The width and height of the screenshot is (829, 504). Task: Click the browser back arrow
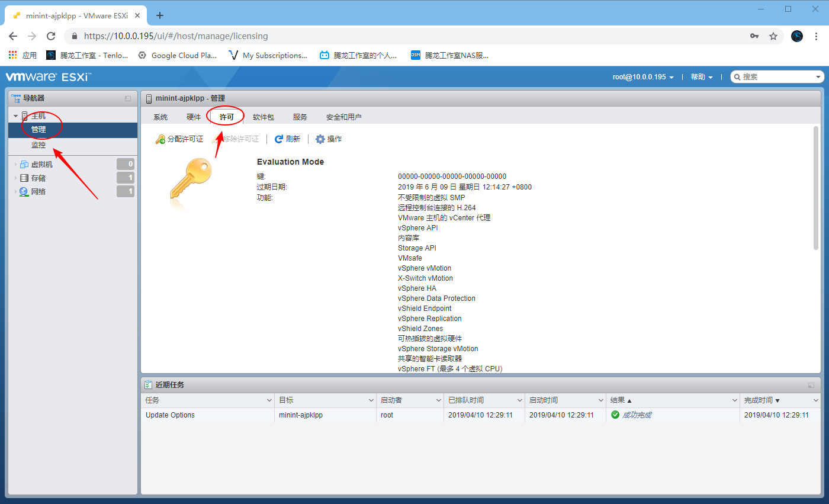13,36
